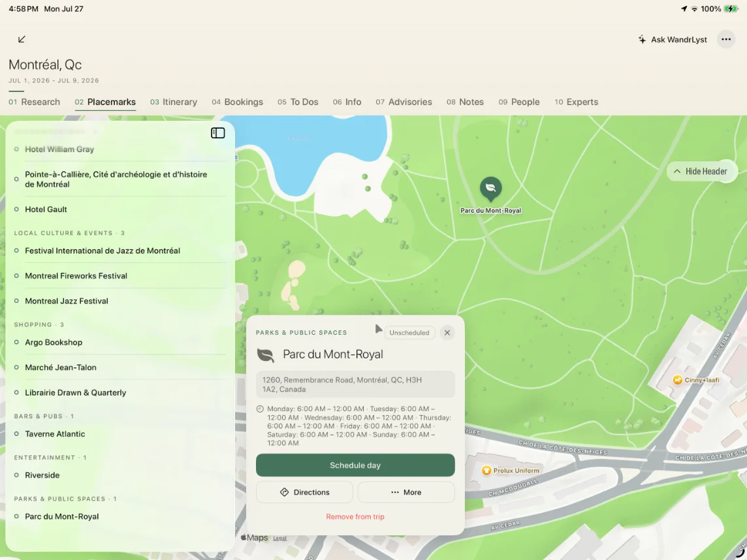Close the Parc du Mont-Royal card
This screenshot has width=747, height=560.
447,332
